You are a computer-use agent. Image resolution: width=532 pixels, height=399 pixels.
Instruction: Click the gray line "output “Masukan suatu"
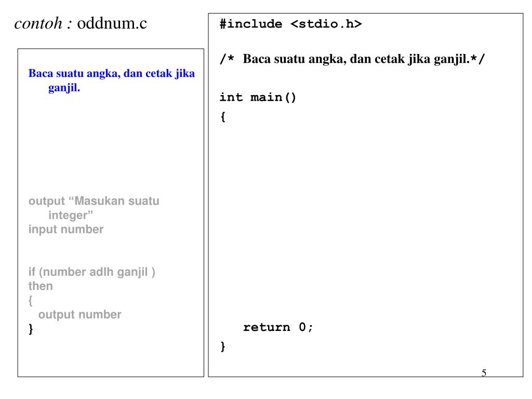(94, 201)
